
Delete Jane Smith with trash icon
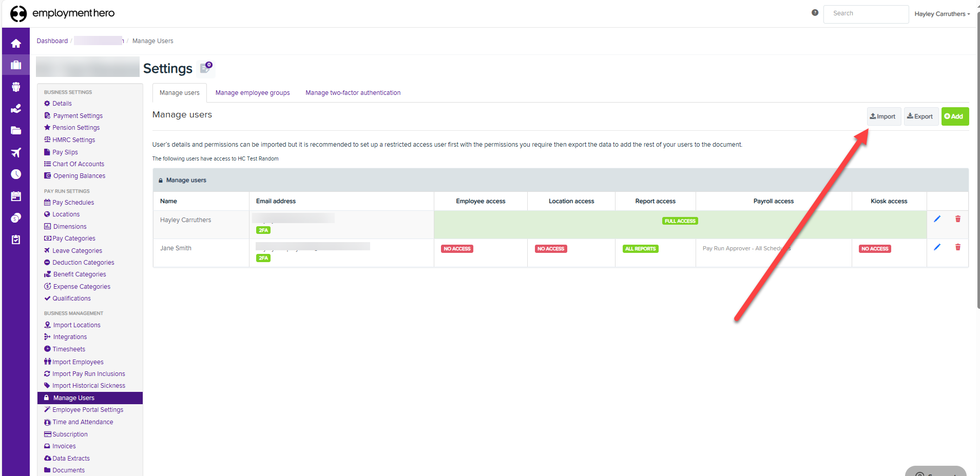(957, 247)
